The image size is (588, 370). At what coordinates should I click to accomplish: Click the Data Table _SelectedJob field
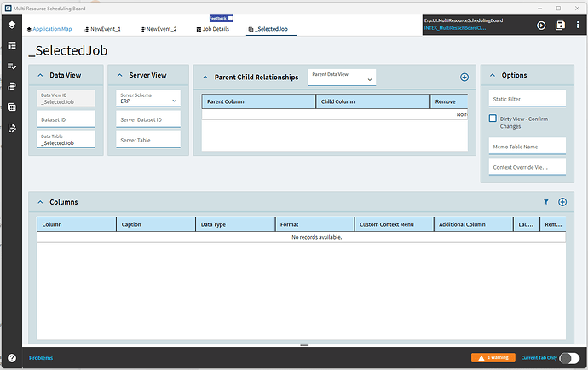pos(66,140)
